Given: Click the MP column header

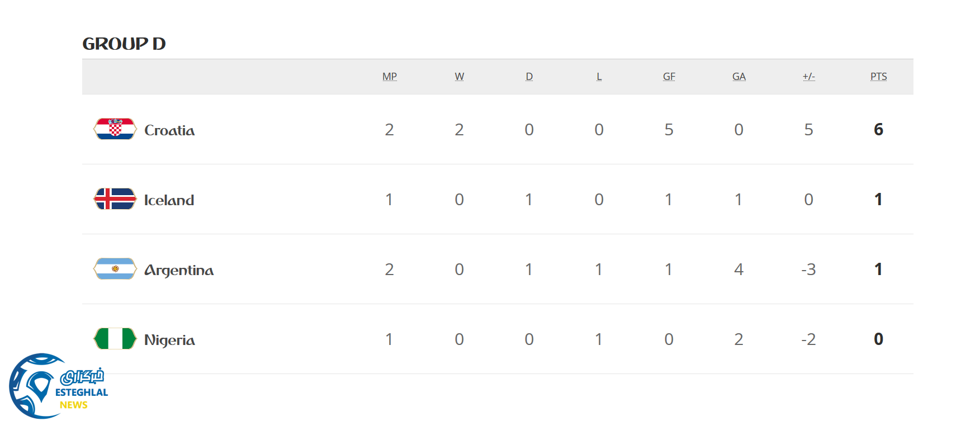Looking at the screenshot, I should pyautogui.click(x=390, y=77).
